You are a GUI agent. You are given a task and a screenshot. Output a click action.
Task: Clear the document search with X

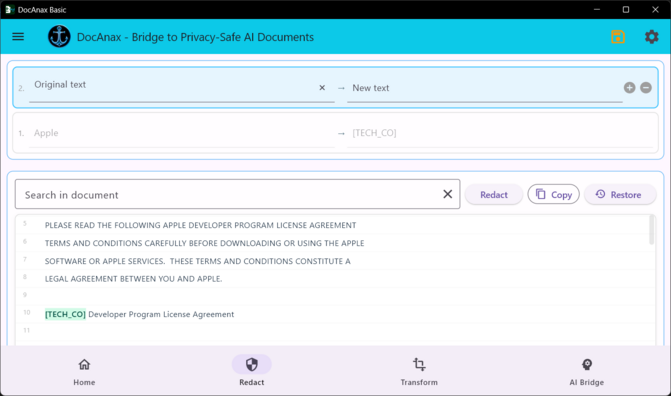pos(448,194)
